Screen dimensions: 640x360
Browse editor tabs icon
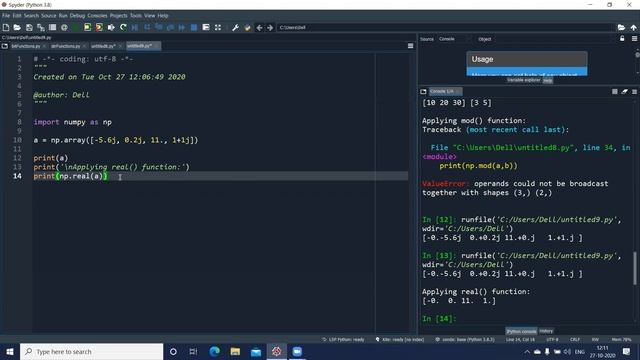pyautogui.click(x=5, y=46)
